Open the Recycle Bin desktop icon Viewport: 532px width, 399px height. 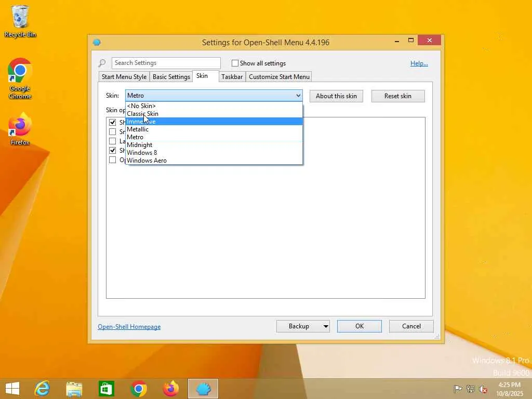point(20,21)
